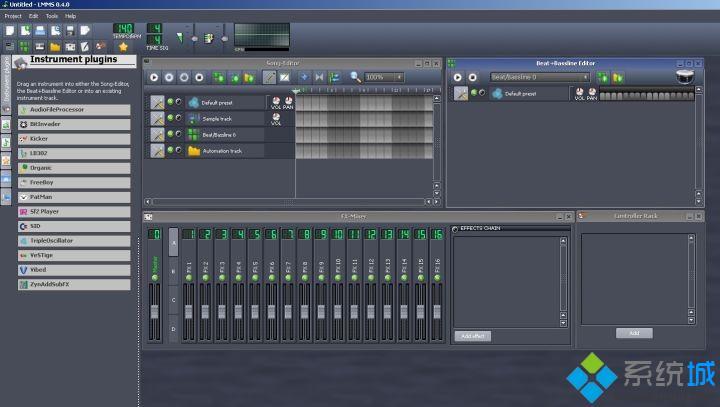Click the tempo 140 BPM display
The width and height of the screenshot is (720, 407).
(123, 28)
